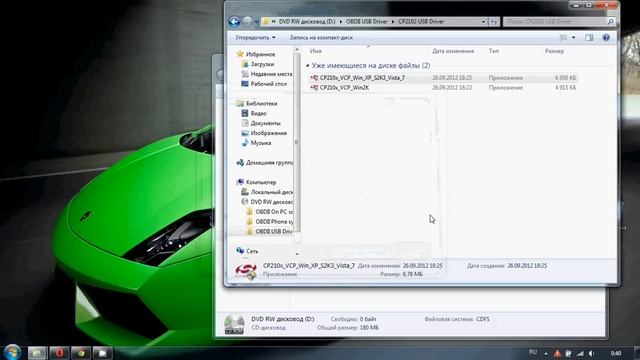
Task: Open the Opera browser taskbar icon
Action: coord(60,353)
